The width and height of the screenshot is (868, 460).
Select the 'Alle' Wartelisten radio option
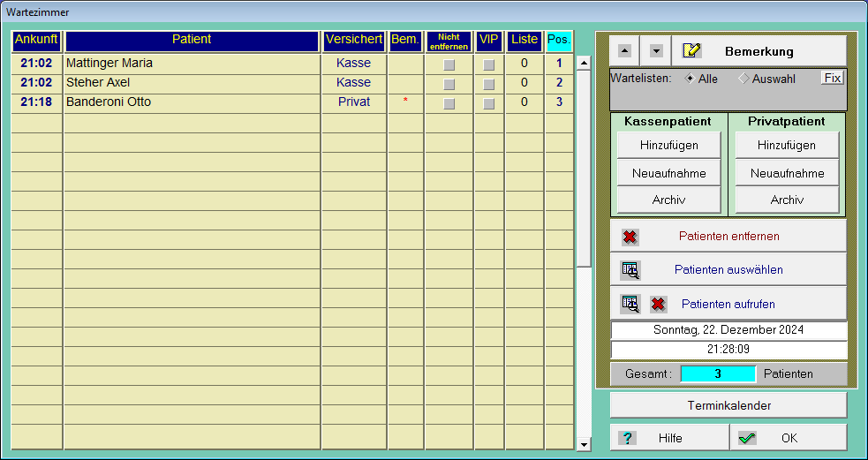691,78
